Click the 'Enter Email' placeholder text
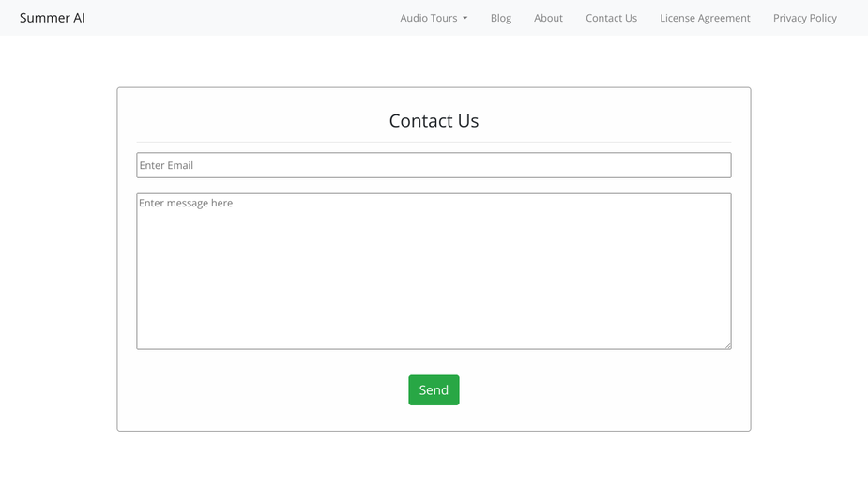868x488 pixels. pyautogui.click(x=166, y=165)
